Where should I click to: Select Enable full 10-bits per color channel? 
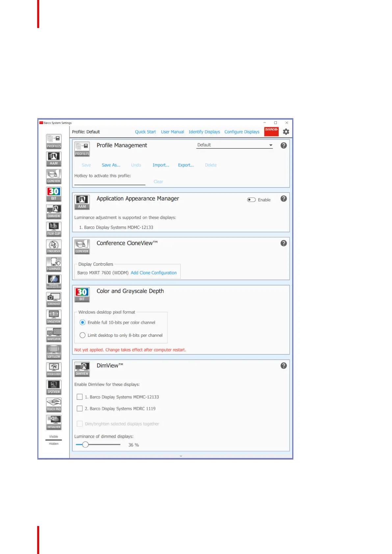pos(83,322)
